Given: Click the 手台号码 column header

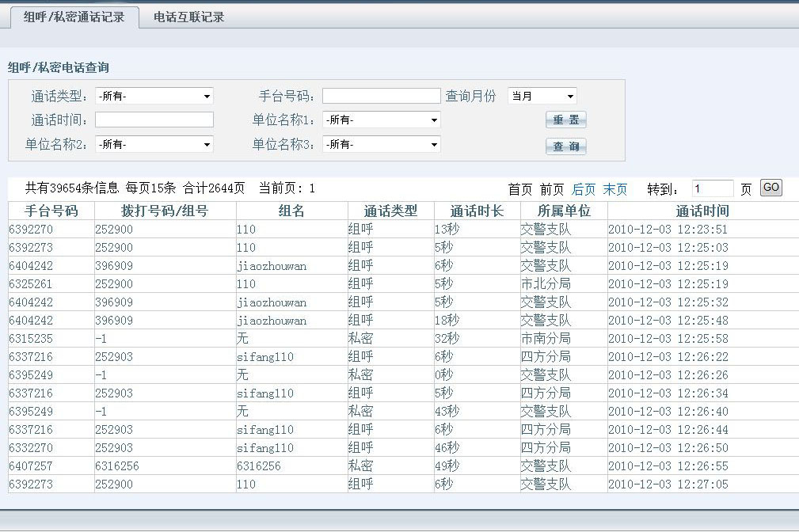Looking at the screenshot, I should pos(51,211).
